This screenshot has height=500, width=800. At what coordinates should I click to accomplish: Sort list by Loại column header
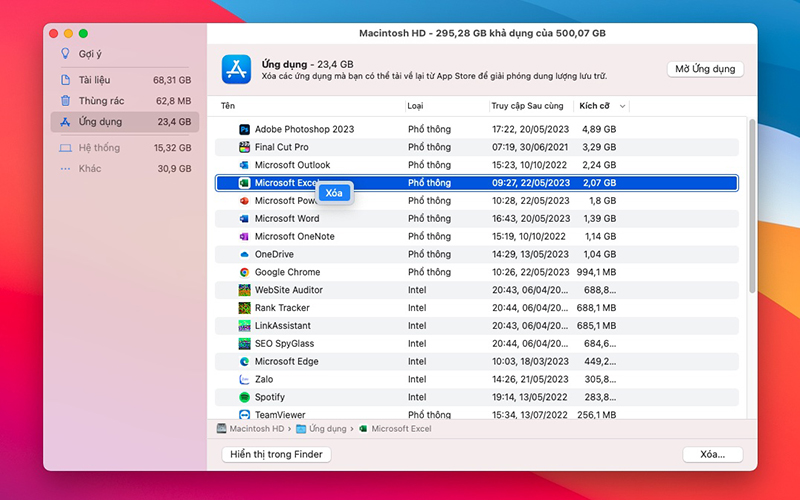pyautogui.click(x=415, y=106)
